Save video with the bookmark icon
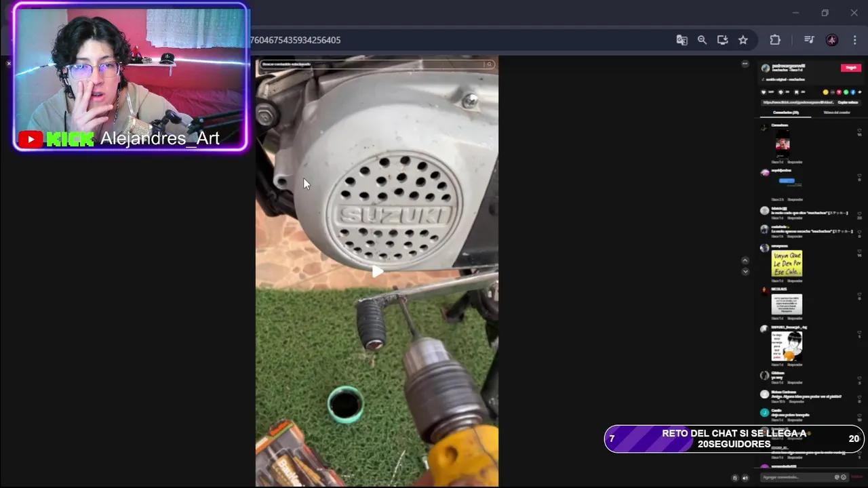The image size is (868, 488). coord(797,92)
